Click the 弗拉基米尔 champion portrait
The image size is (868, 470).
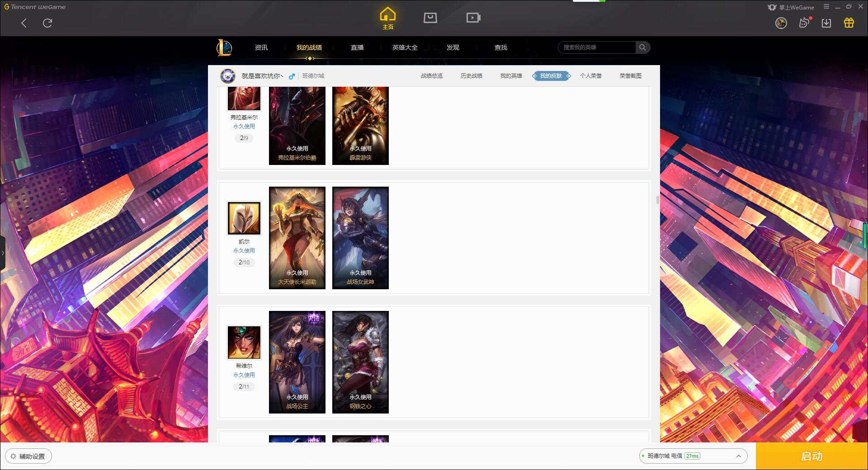point(244,99)
